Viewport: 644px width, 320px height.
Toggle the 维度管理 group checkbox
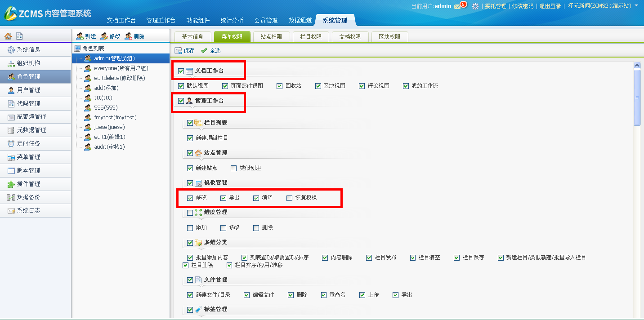point(190,213)
